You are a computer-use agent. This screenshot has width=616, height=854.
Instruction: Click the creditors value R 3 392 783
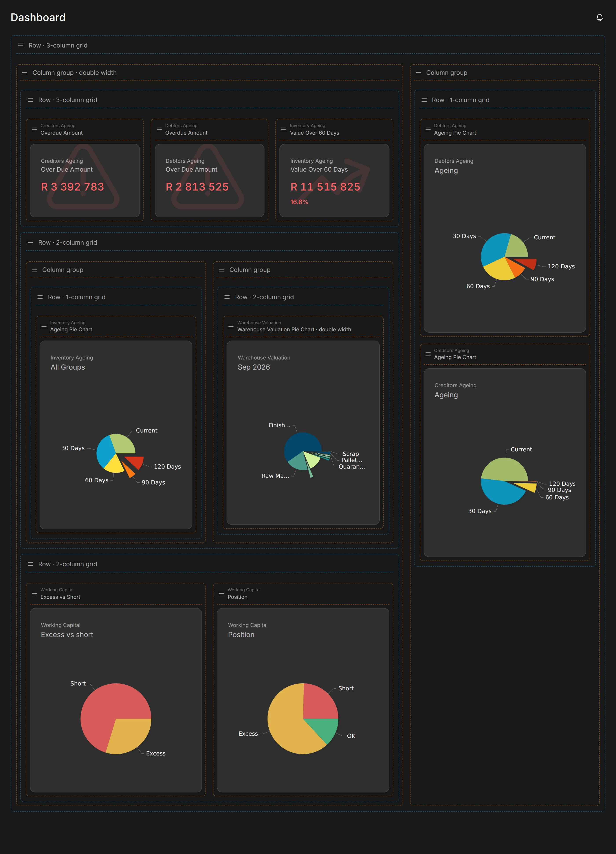click(72, 187)
